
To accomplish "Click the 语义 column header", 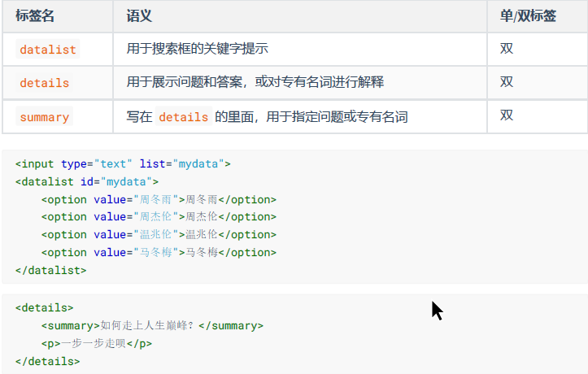I will [x=139, y=15].
